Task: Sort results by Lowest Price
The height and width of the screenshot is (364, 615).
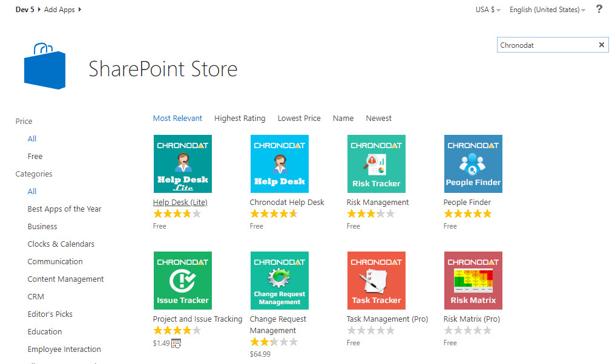Action: point(299,119)
